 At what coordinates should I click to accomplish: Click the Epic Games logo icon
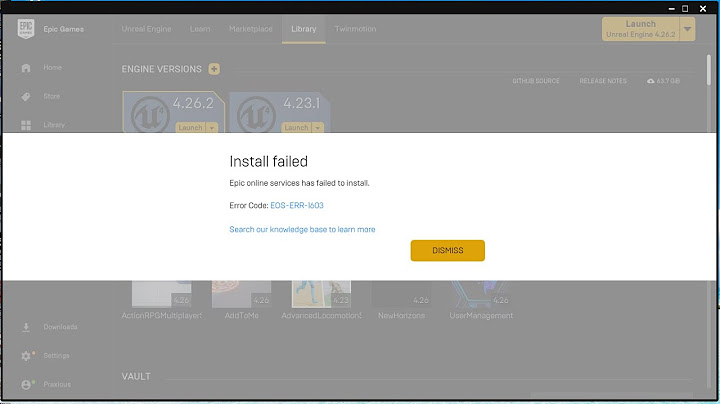[x=26, y=29]
